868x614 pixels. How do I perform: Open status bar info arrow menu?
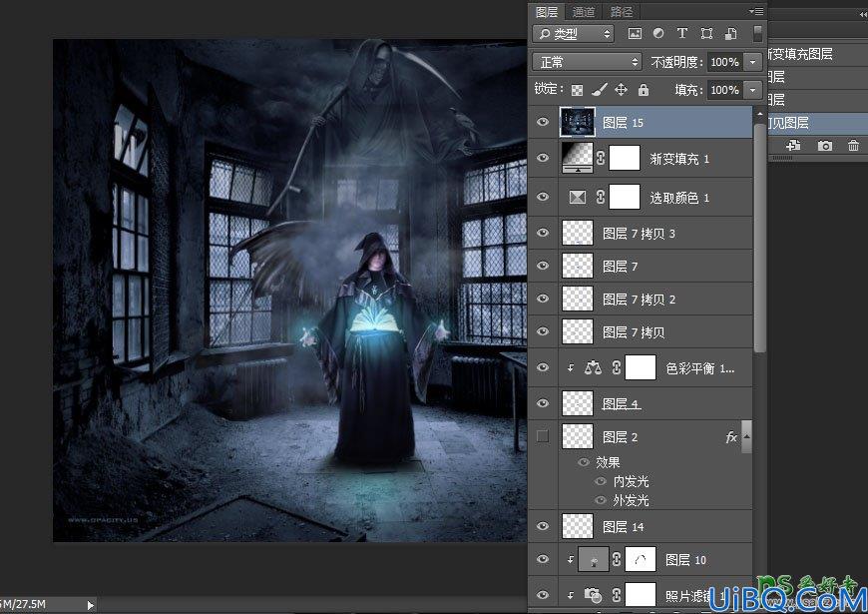click(x=90, y=605)
